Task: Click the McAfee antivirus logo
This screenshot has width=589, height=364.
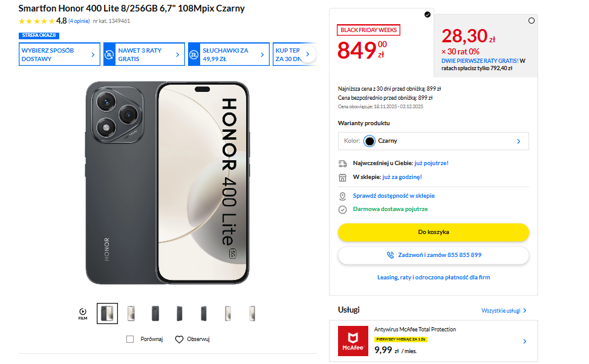Action: coord(354,340)
